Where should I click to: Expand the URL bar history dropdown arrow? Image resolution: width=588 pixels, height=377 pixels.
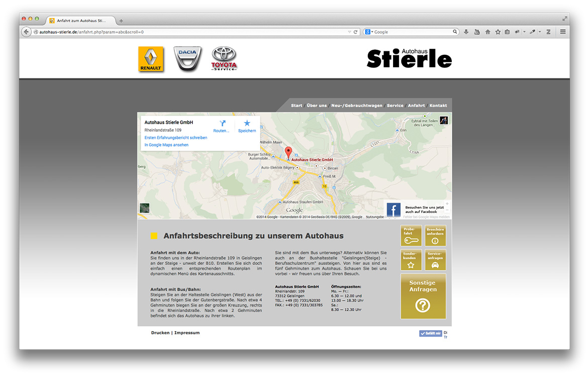pyautogui.click(x=350, y=32)
